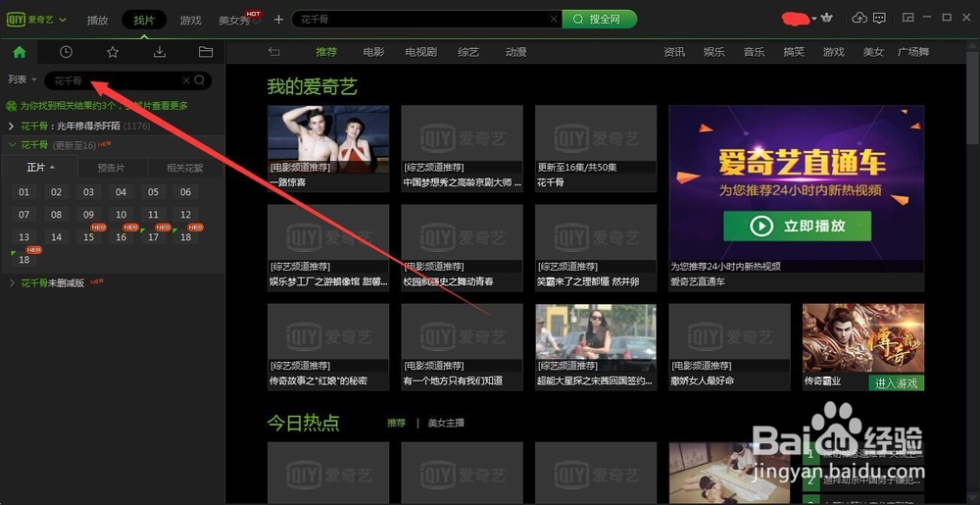Play episode 01 of 花千骨
This screenshot has width=980, height=505.
point(24,192)
